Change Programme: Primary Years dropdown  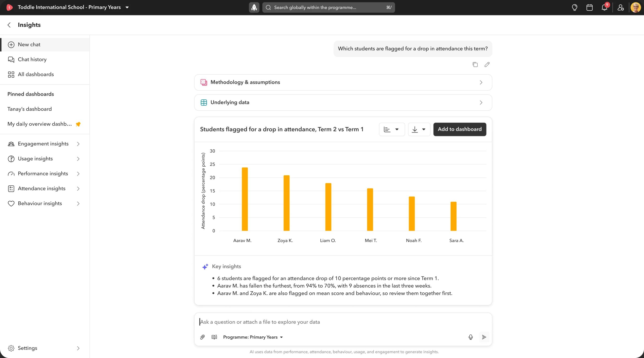253,337
